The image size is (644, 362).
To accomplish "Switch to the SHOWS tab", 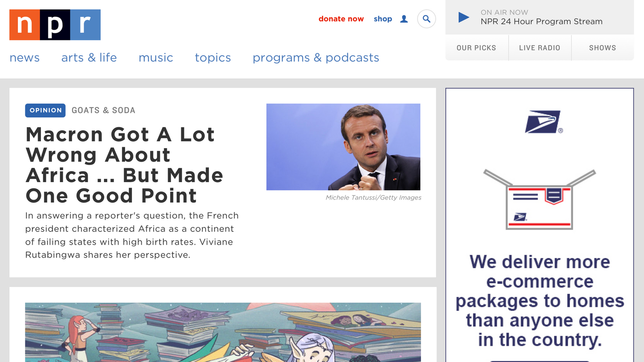I will tap(603, 47).
